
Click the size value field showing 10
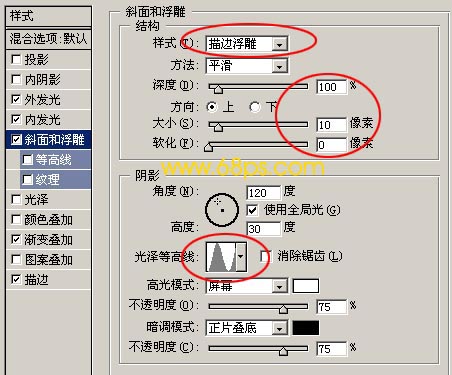coord(332,125)
